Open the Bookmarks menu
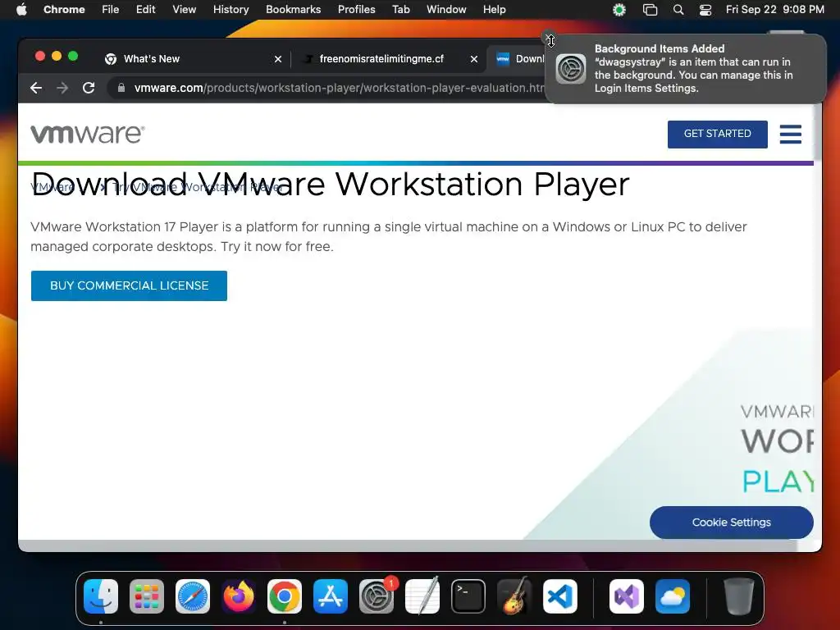The height and width of the screenshot is (630, 840). coord(294,10)
